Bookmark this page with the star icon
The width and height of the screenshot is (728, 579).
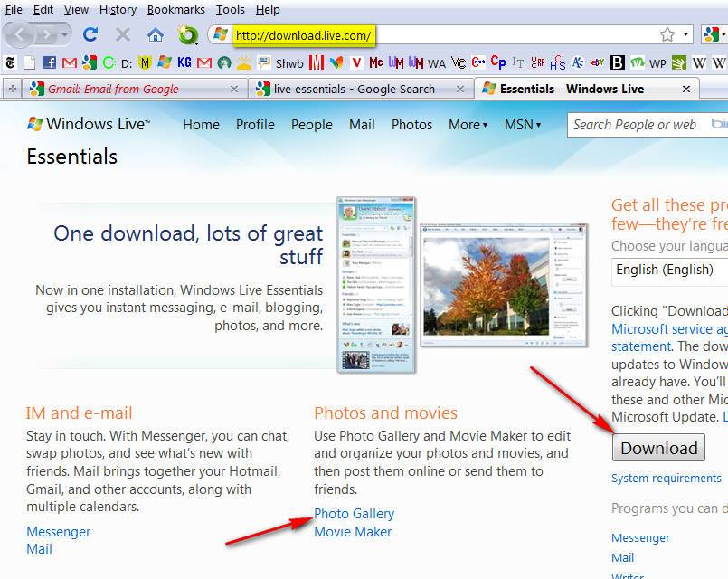(667, 34)
